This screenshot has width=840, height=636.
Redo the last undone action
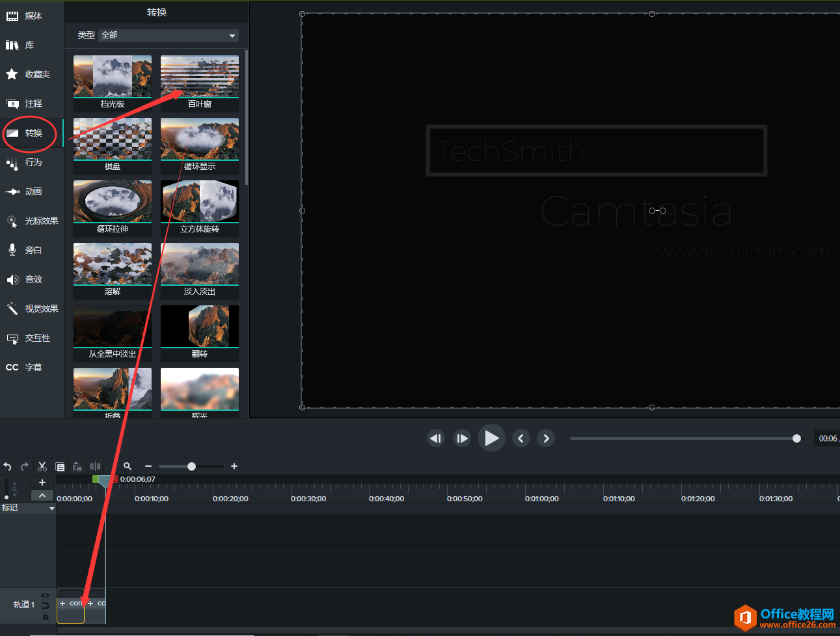pos(25,466)
